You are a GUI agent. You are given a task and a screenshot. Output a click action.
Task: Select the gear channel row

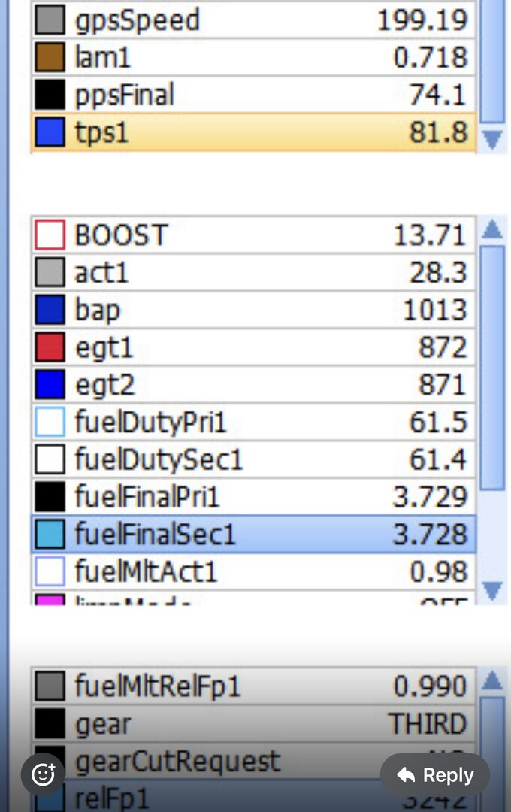(254, 723)
